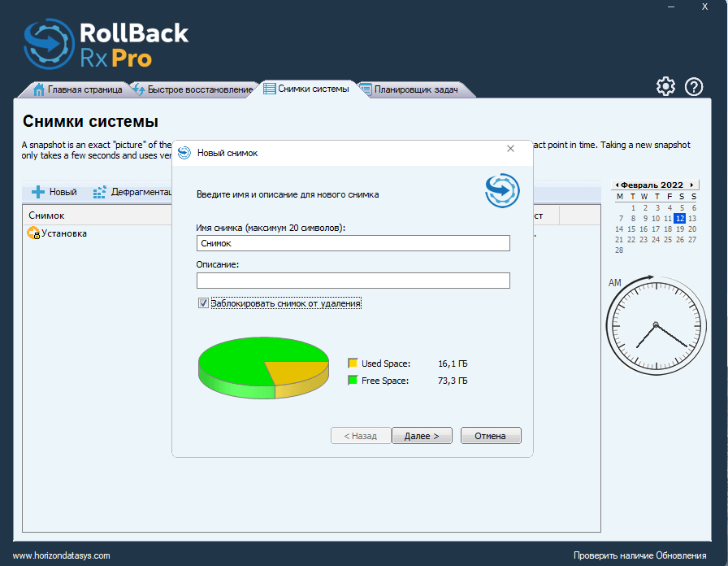Click the Быстрое восстановление tab icon

[x=138, y=89]
